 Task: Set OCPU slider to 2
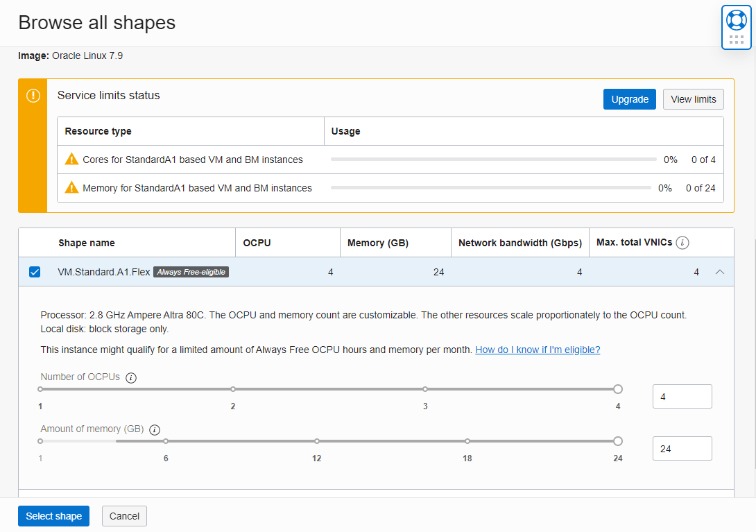(233, 389)
